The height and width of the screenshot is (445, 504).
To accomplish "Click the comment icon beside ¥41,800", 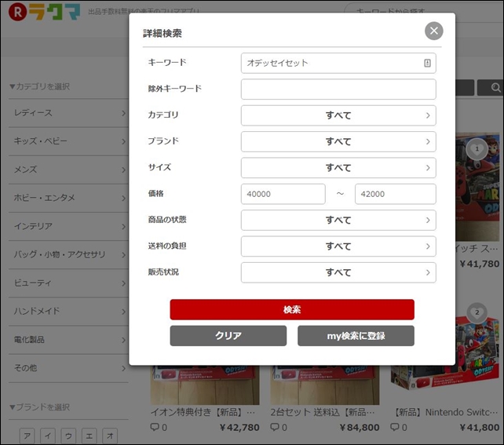I will pos(394,427).
